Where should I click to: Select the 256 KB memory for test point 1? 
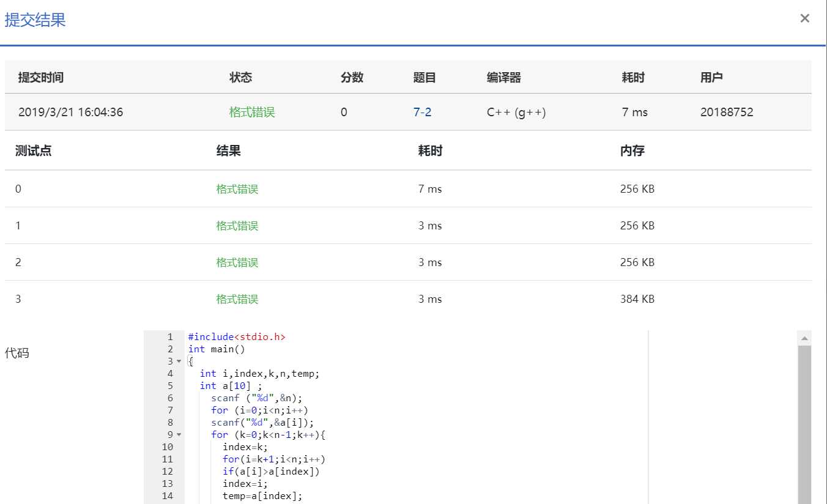pyautogui.click(x=637, y=226)
